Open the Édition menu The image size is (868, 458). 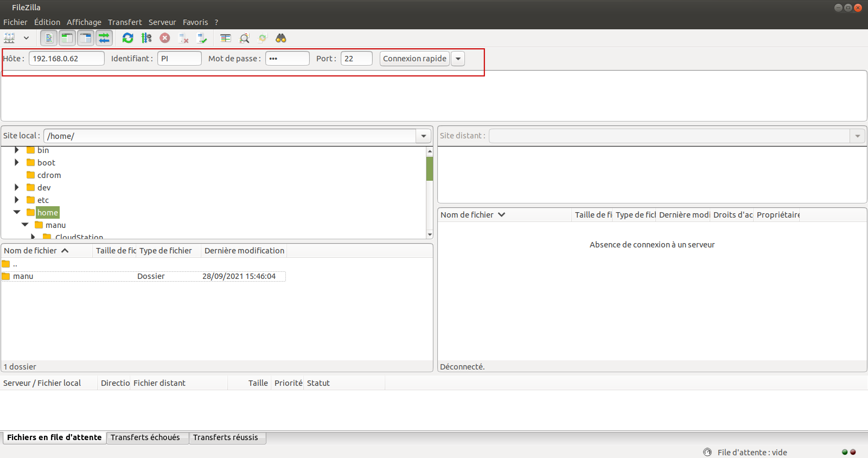47,22
